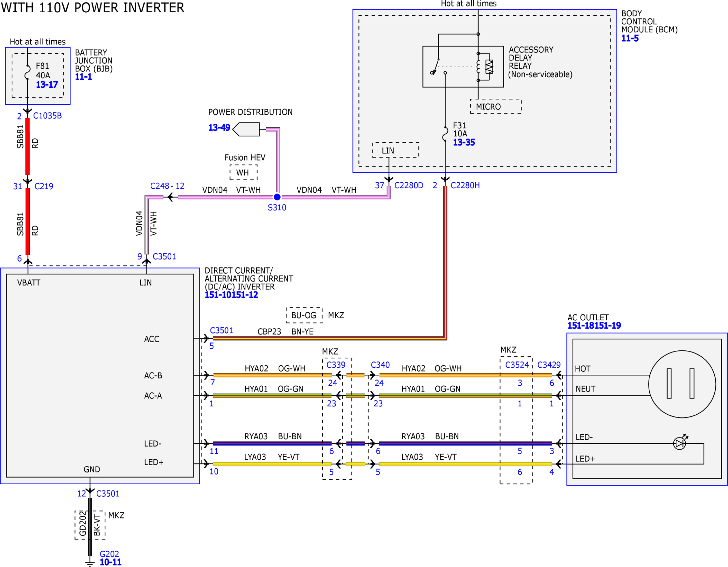Select the F31 10A fuse symbol
The image size is (728, 567).
445,134
